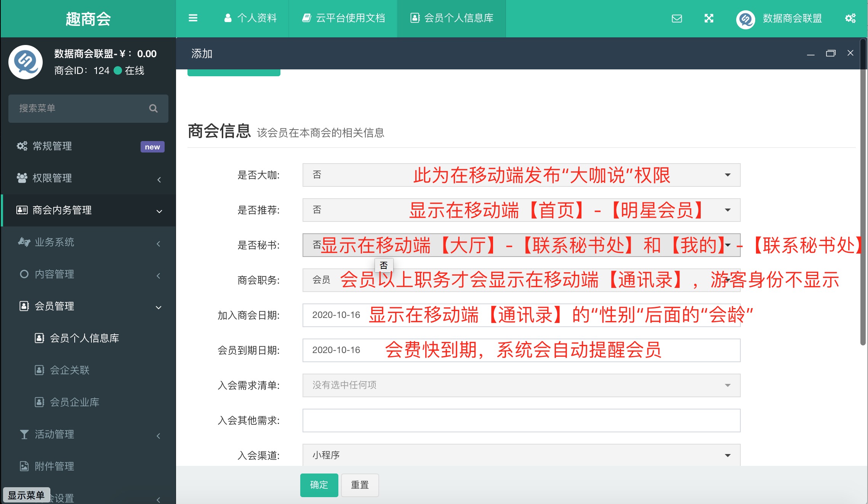This screenshot has height=504, width=868.
Task: Open 会企关联 in the sidebar
Action: [70, 370]
